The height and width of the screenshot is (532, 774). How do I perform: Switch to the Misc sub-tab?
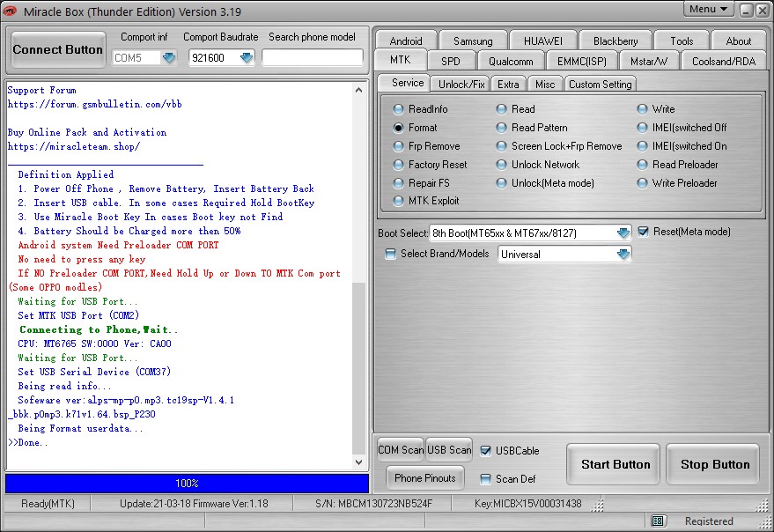click(545, 84)
